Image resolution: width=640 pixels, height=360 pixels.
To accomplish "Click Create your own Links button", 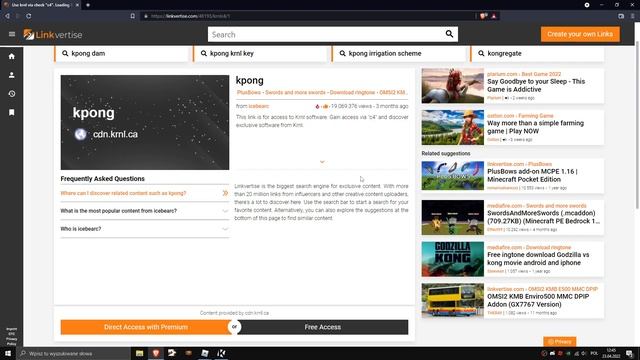I will pyautogui.click(x=580, y=34).
